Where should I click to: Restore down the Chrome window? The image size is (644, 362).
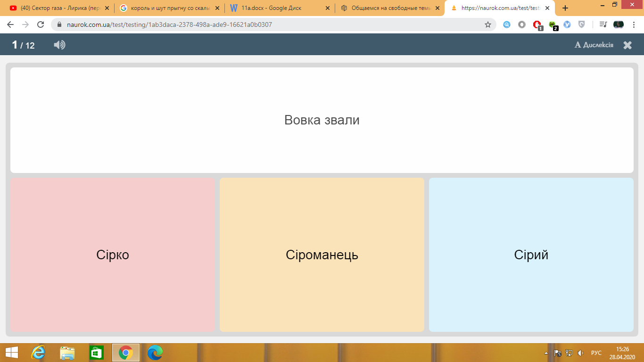615,4
